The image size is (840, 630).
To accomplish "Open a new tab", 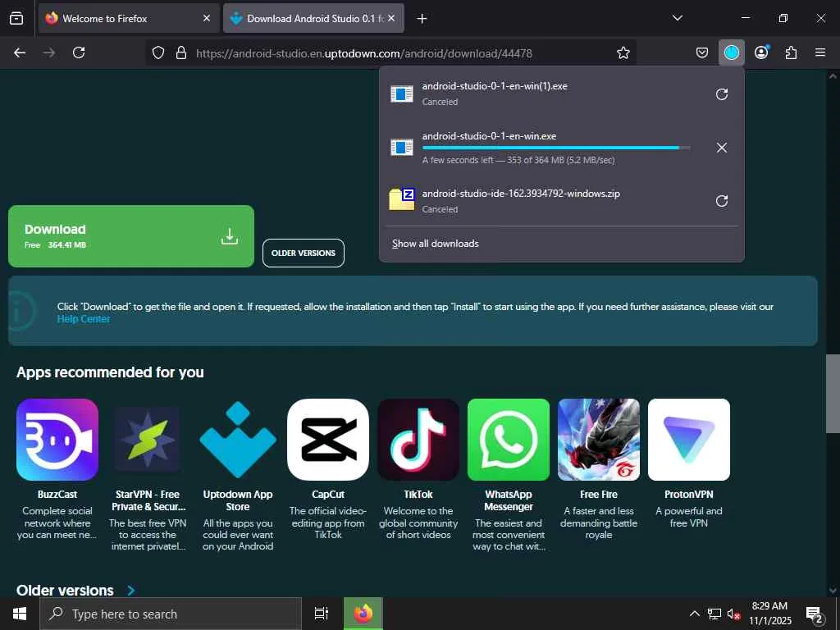I will (x=422, y=19).
